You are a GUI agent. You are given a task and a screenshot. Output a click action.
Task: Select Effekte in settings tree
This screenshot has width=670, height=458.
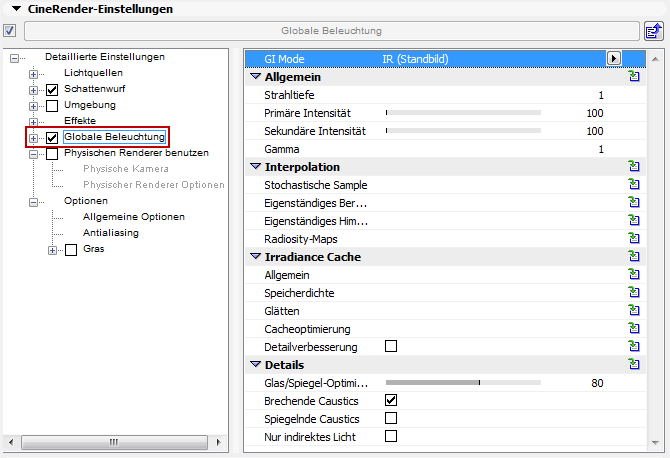pyautogui.click(x=80, y=120)
